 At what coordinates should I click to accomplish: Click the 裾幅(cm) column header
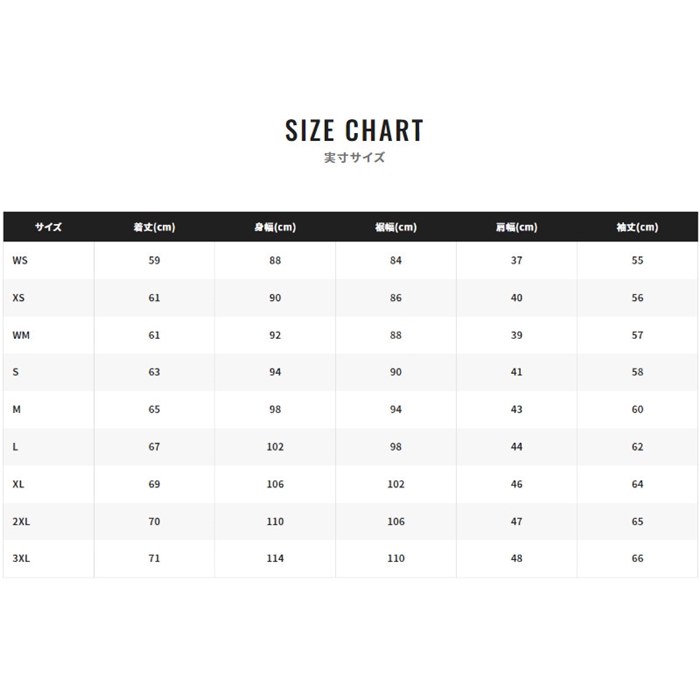[396, 227]
